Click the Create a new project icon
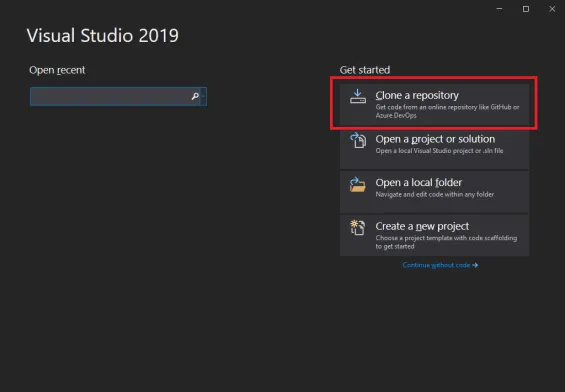Screen dimensions: 565x392 pos(357,228)
